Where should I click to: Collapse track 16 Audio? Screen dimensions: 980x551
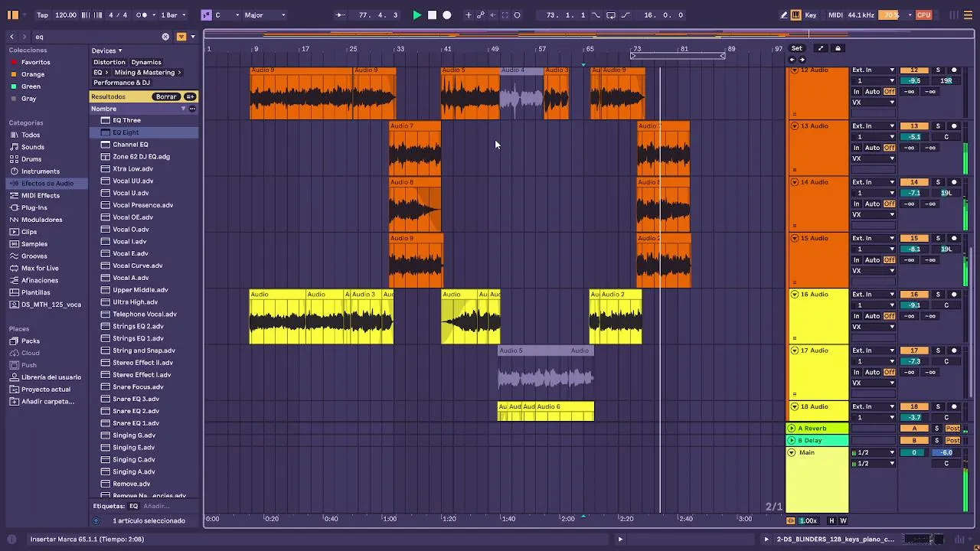tap(794, 294)
